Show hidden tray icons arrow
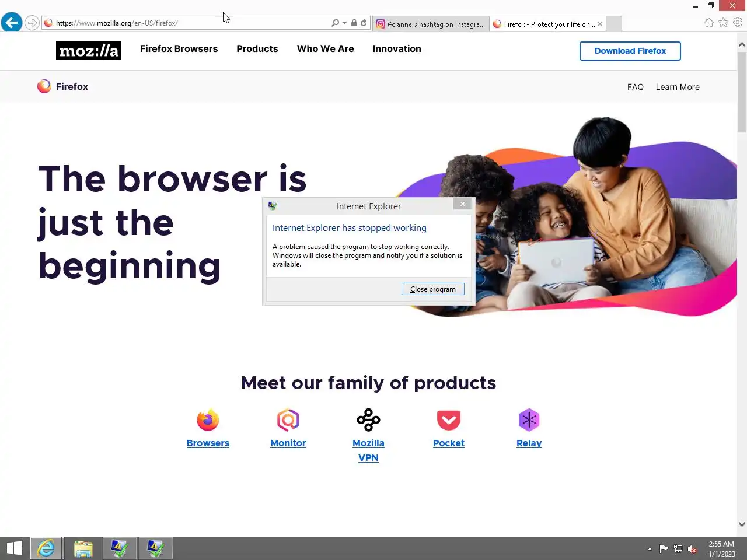The height and width of the screenshot is (560, 747). pos(650,549)
